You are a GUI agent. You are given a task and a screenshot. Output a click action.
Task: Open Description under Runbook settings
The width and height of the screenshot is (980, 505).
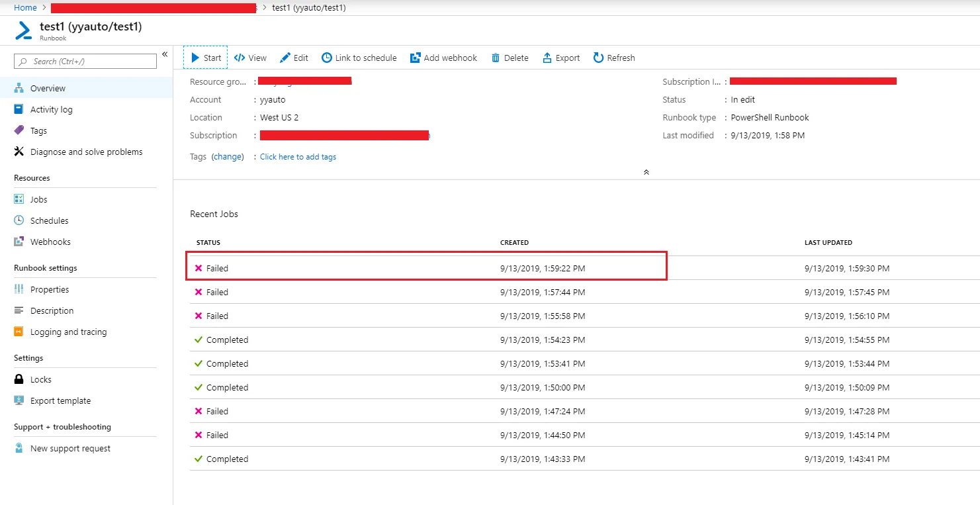click(86, 310)
